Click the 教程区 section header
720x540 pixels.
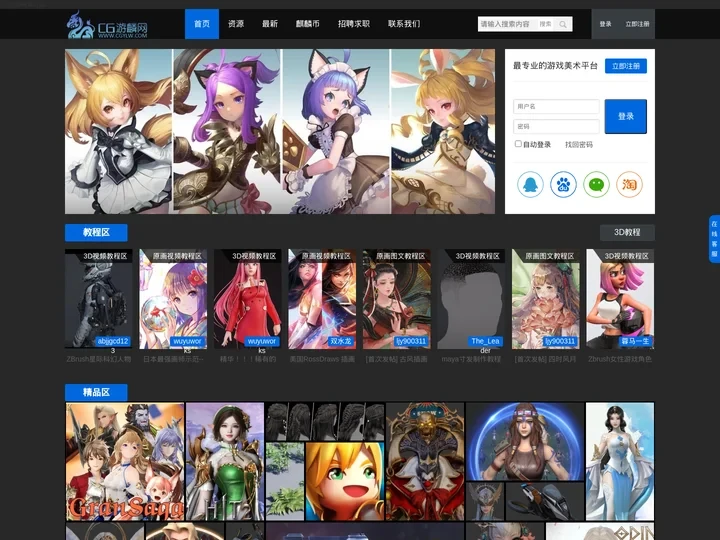[96, 232]
